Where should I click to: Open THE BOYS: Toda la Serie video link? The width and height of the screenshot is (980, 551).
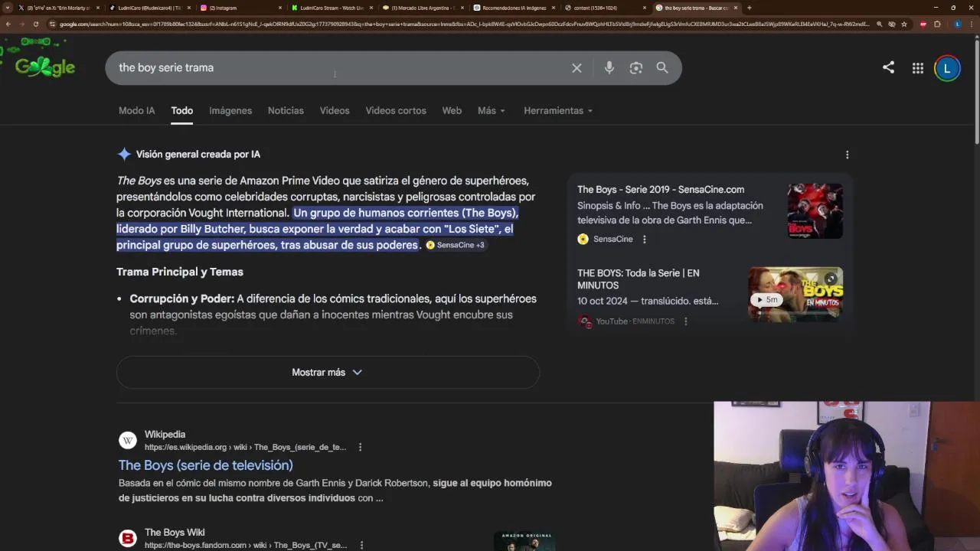639,279
